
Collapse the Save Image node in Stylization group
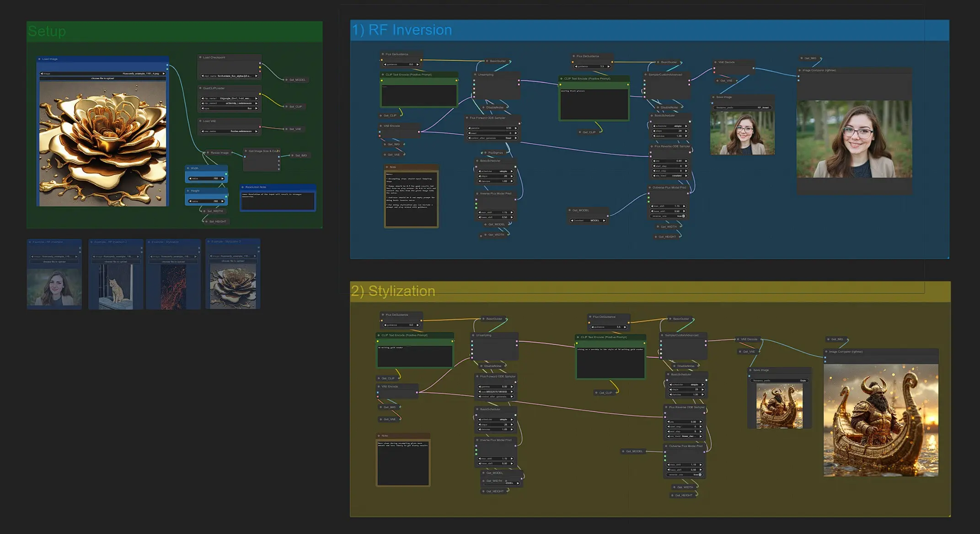(750, 370)
